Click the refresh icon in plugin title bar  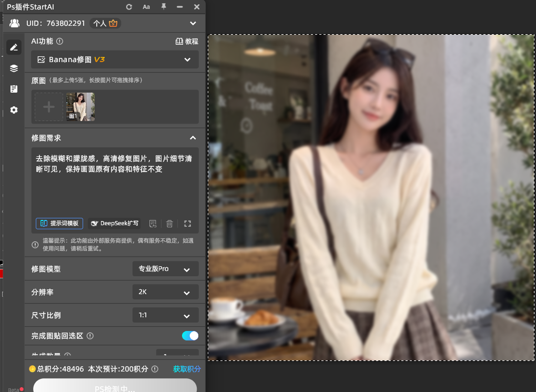pos(129,7)
